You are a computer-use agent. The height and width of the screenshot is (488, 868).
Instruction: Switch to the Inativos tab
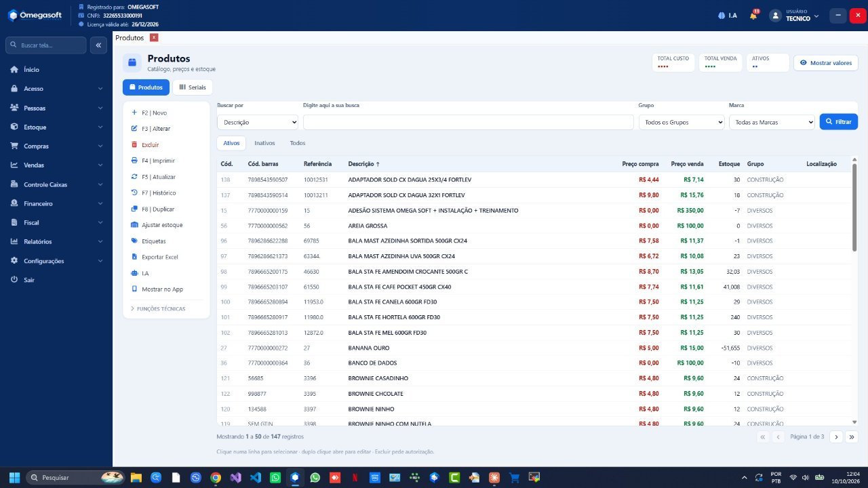(264, 143)
